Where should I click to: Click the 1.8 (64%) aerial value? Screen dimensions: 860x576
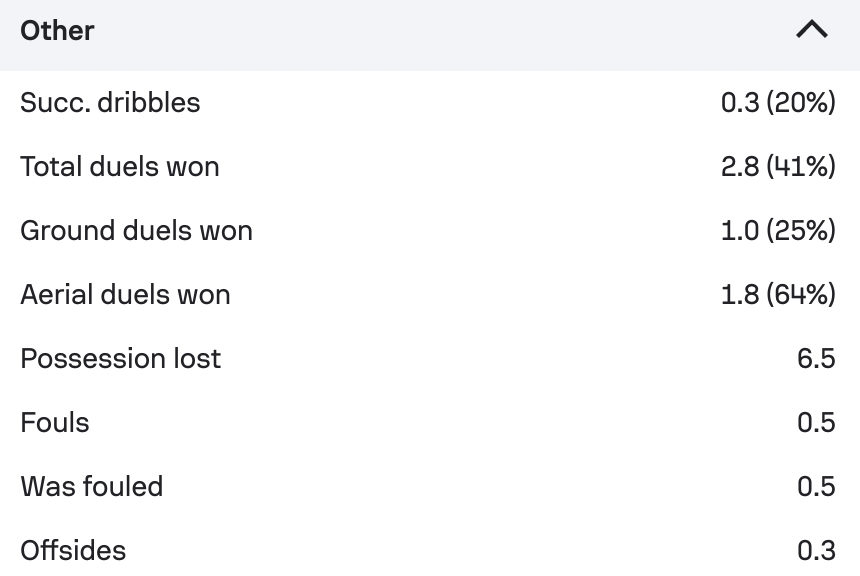pos(778,295)
